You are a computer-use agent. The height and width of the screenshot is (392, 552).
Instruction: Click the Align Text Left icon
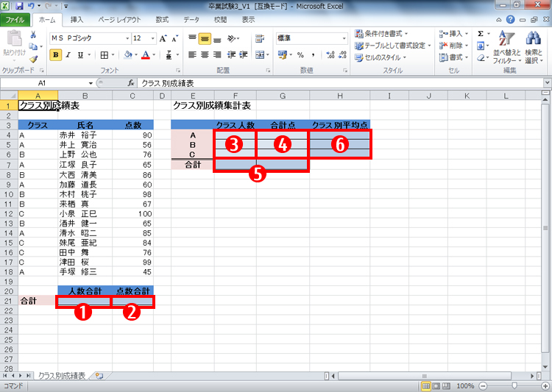pos(192,54)
